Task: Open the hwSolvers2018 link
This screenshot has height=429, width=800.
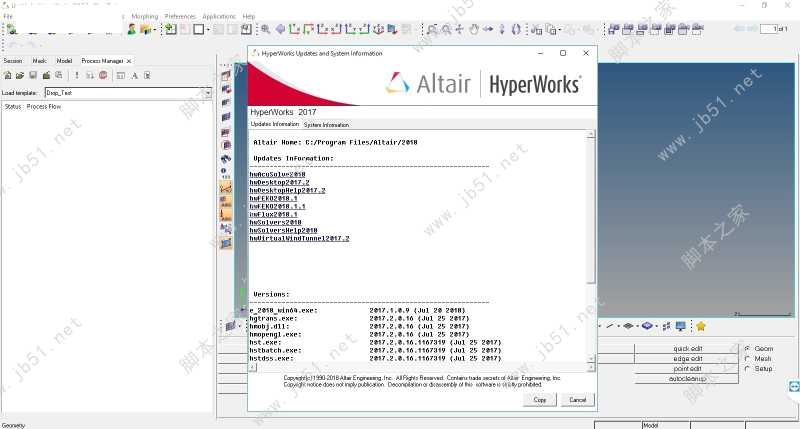Action: (275, 222)
